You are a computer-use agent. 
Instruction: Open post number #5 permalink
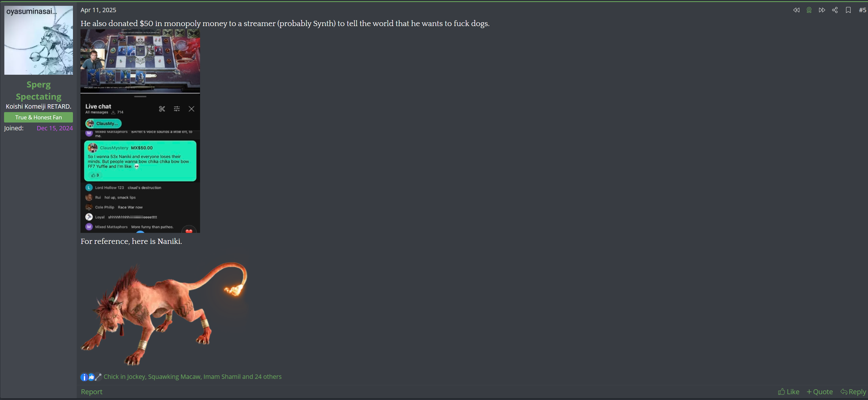(x=862, y=10)
